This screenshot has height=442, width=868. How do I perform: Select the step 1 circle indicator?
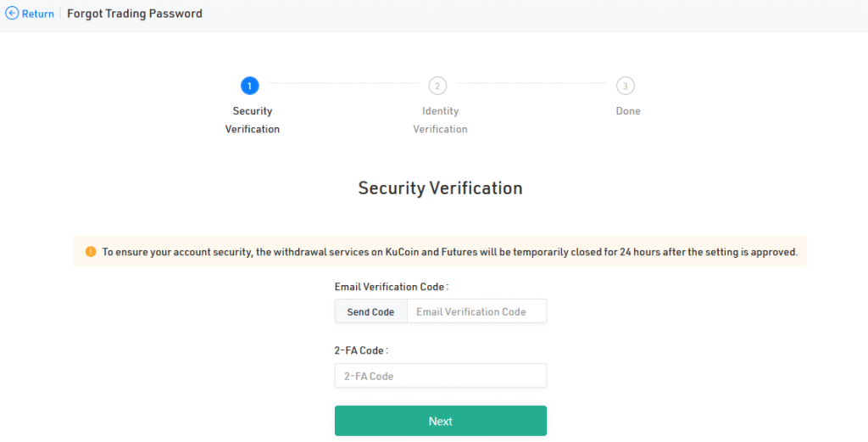click(x=249, y=86)
